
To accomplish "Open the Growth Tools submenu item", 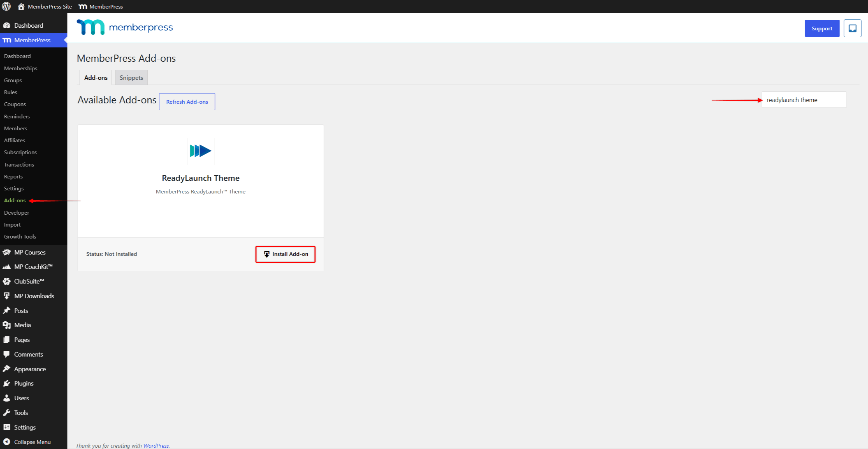I will point(20,236).
